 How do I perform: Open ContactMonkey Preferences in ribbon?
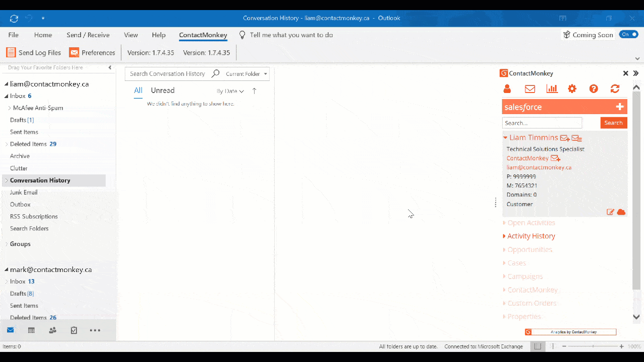pyautogui.click(x=92, y=52)
